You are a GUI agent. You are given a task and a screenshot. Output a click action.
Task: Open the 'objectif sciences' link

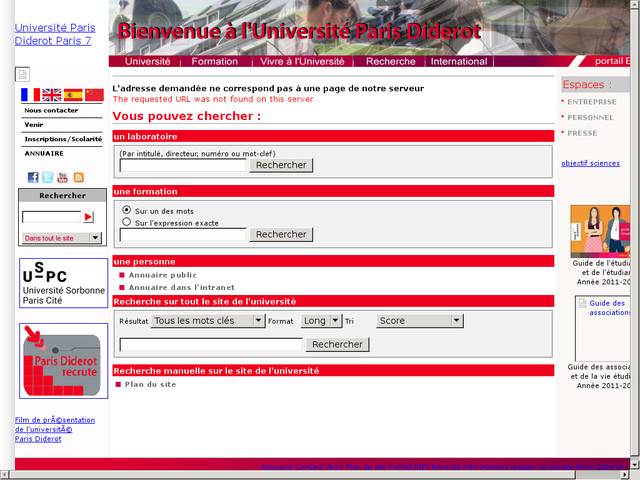(x=590, y=163)
